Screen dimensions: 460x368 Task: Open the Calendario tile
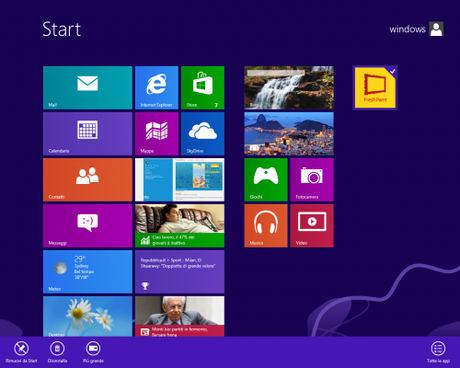88,134
